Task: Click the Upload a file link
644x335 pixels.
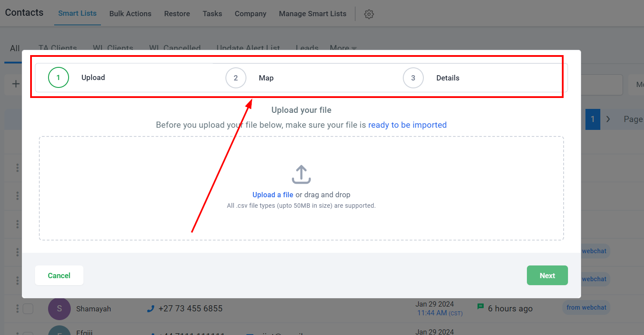Action: pos(273,195)
